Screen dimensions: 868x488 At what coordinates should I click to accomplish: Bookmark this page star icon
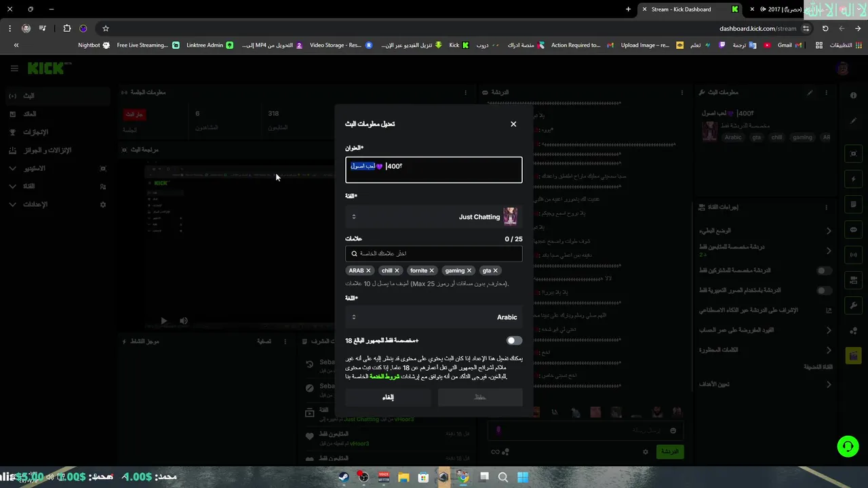pyautogui.click(x=106, y=28)
